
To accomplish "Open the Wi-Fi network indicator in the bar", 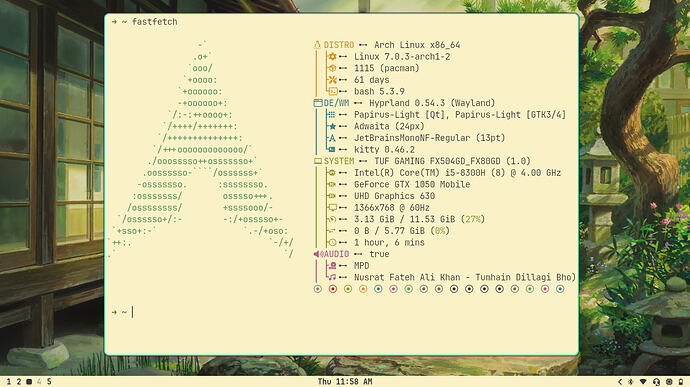I will coord(643,382).
